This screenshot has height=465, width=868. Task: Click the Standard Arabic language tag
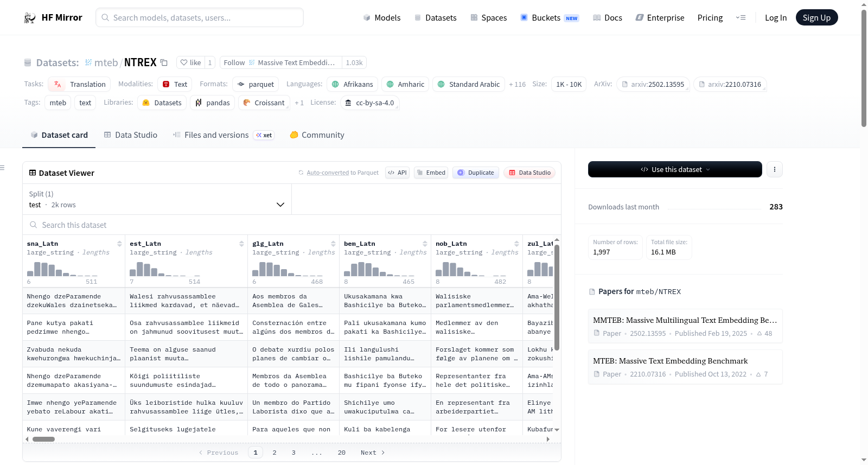click(x=469, y=84)
